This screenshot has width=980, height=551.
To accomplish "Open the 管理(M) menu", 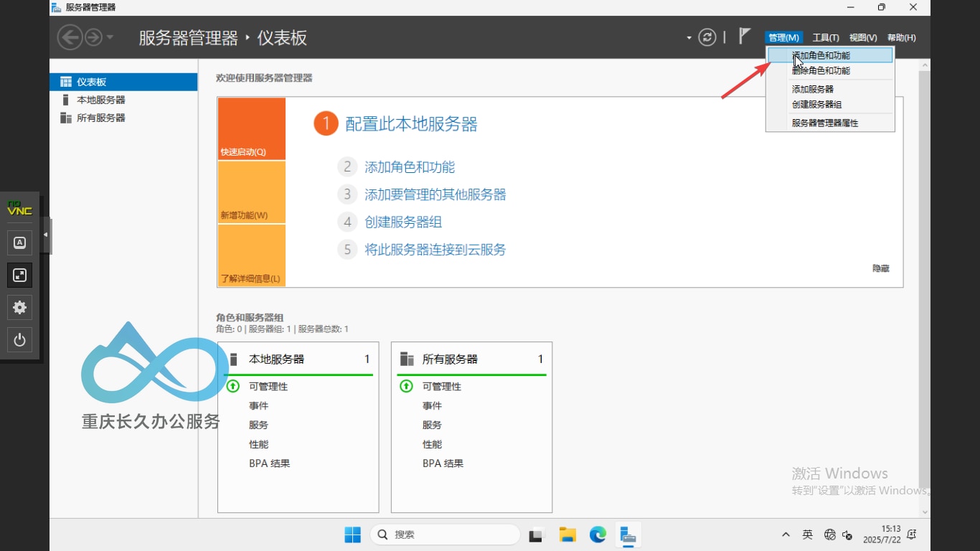I will [x=783, y=37].
